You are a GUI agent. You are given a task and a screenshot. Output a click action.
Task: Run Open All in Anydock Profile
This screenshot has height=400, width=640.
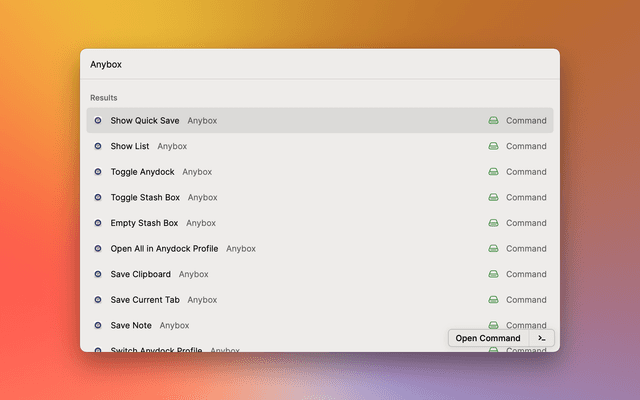pyautogui.click(x=164, y=249)
